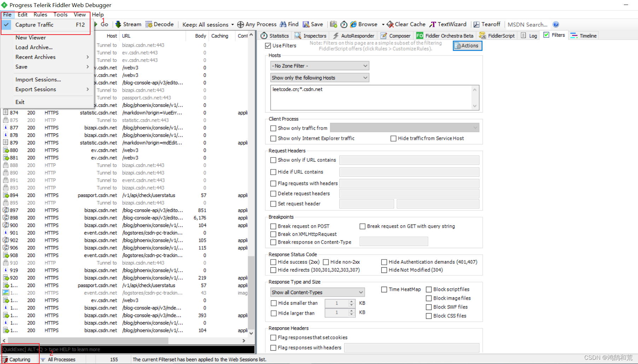Click the All Processes filter icon
638x364 pixels.
point(43,359)
